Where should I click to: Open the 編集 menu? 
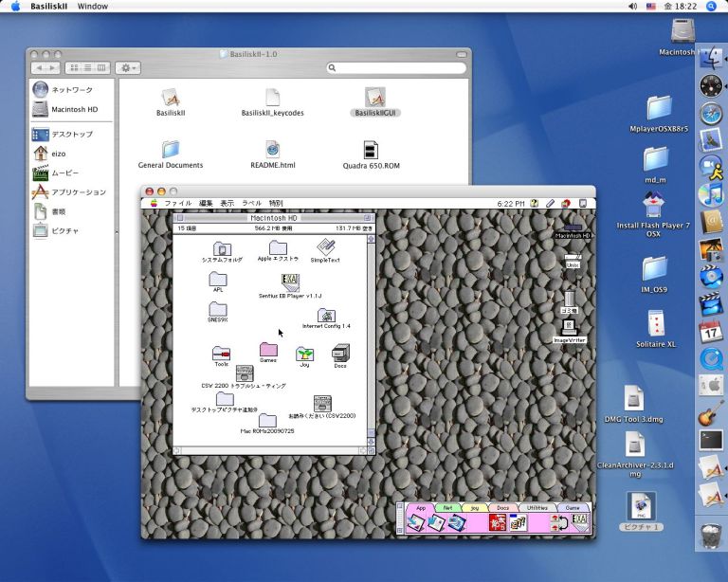[206, 203]
